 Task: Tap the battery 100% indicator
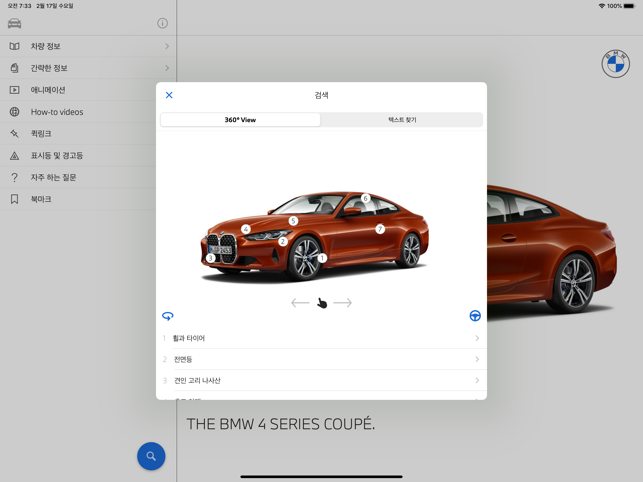(622, 6)
